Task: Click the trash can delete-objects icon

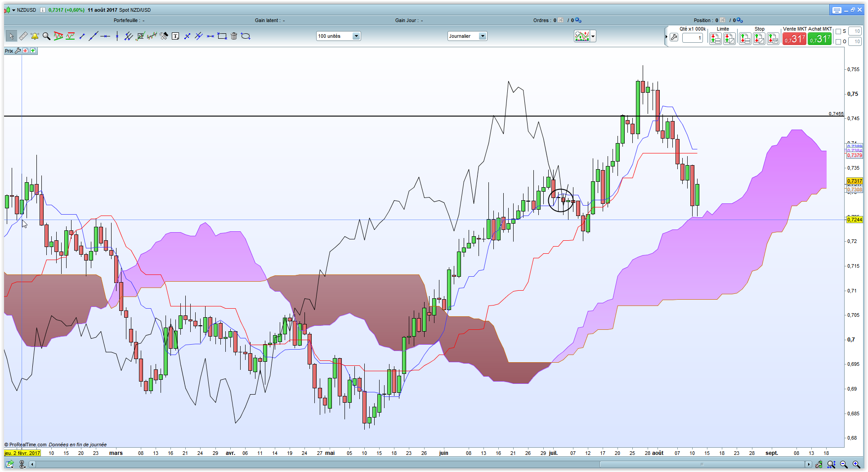Action: tap(234, 36)
